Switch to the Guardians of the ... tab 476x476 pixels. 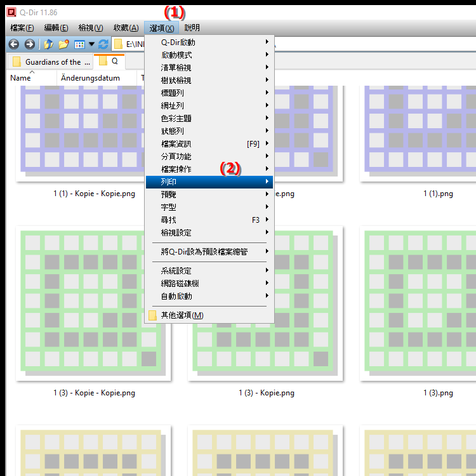coord(50,62)
